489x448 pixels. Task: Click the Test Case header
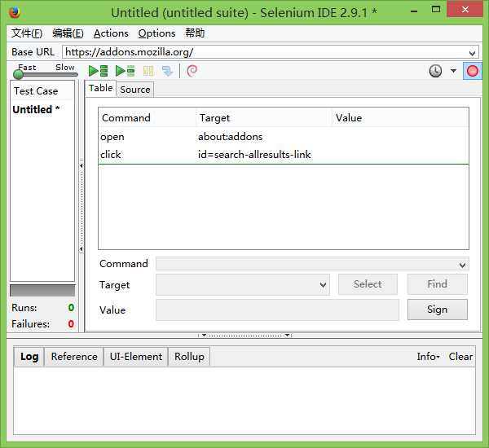click(x=42, y=91)
